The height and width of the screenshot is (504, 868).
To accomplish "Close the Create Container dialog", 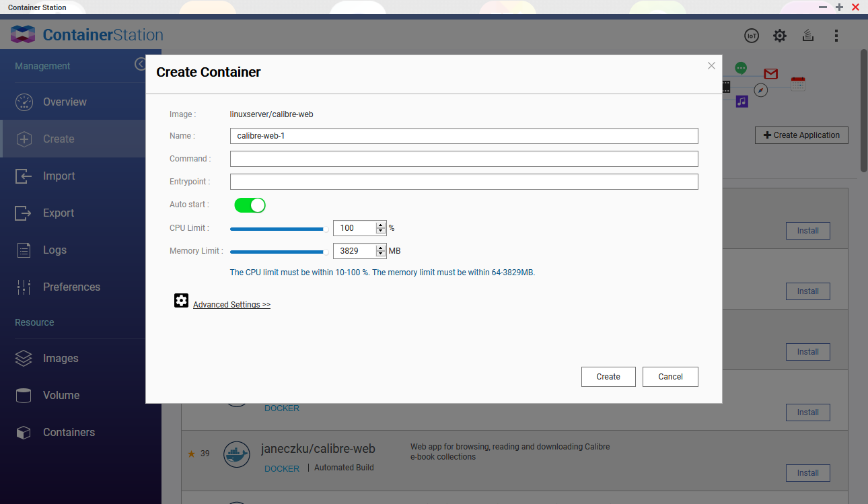I will click(x=711, y=66).
